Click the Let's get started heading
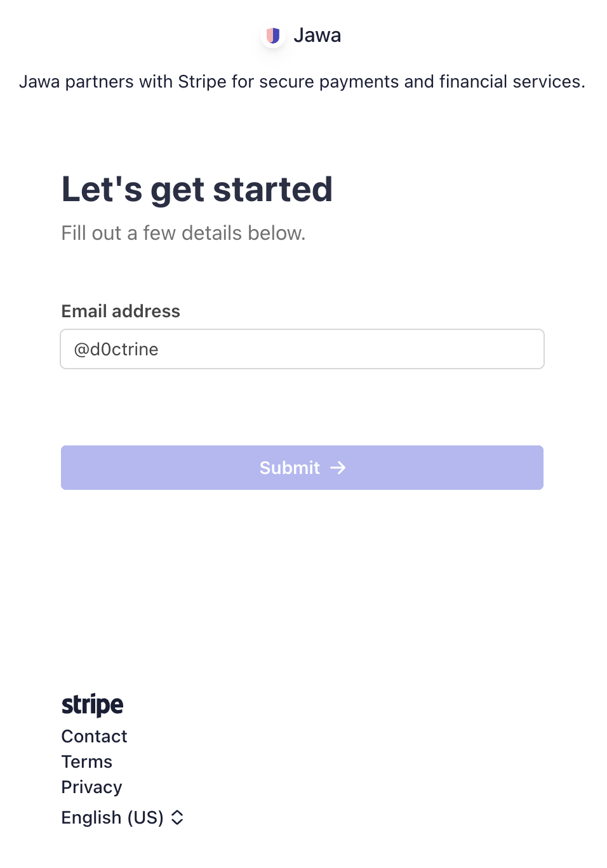The height and width of the screenshot is (868, 607). 197,189
